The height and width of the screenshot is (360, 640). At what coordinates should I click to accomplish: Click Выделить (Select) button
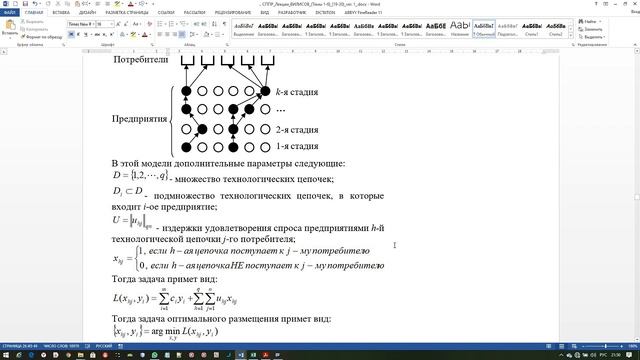click(x=591, y=37)
